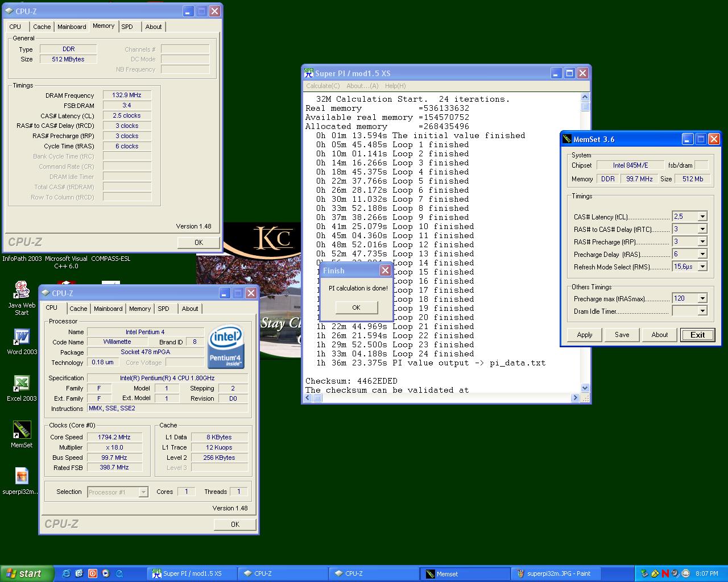The height and width of the screenshot is (582, 728).
Task: Click the 1794.2 MHz Core Speed value
Action: click(114, 437)
